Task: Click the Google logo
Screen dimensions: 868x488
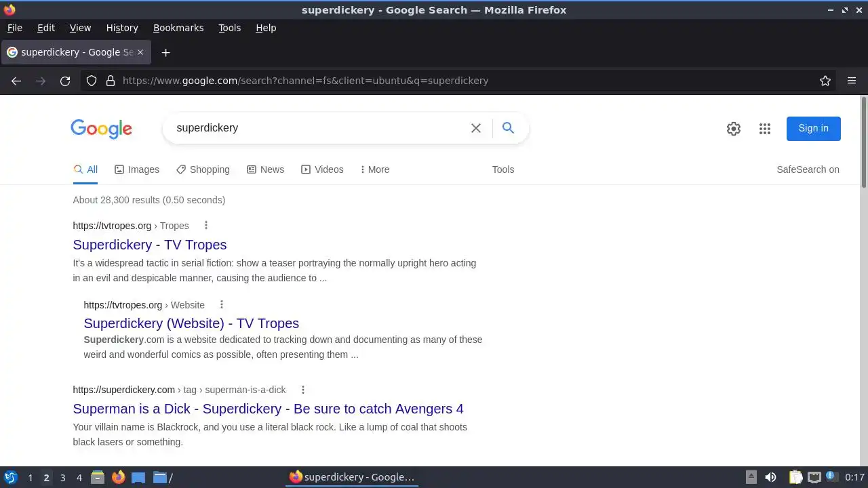Action: click(101, 129)
